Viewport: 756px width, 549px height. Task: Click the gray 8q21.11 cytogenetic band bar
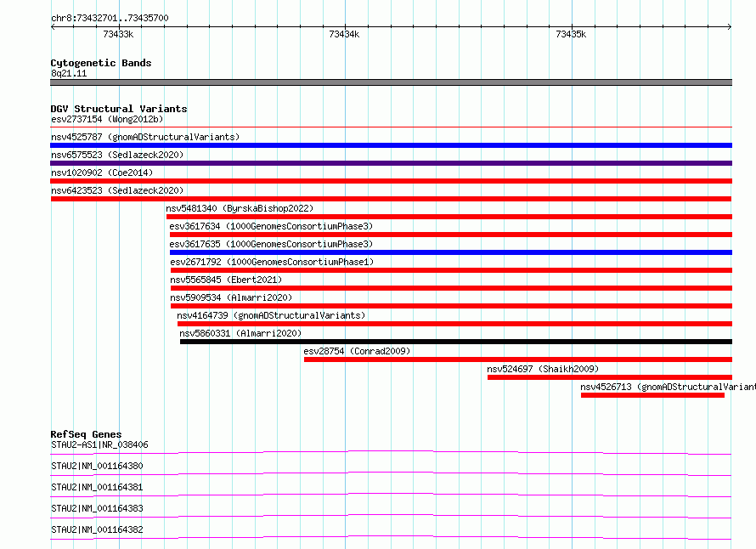pos(391,82)
